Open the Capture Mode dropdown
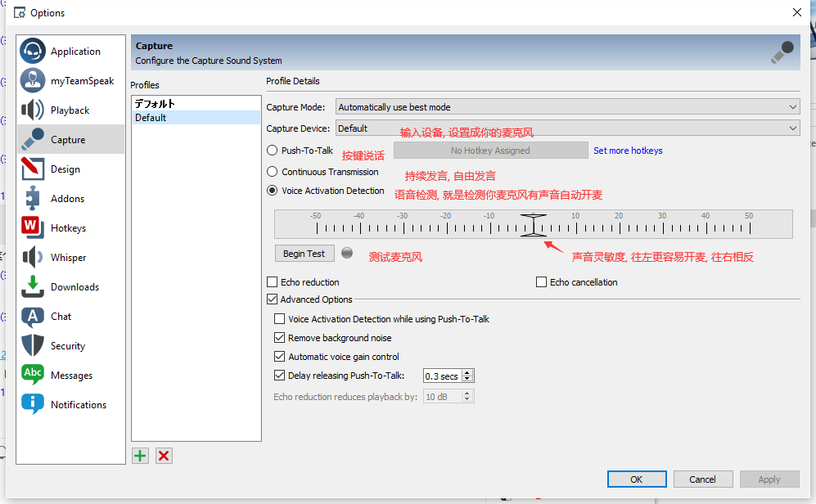Image resolution: width=816 pixels, height=504 pixels. pos(568,107)
